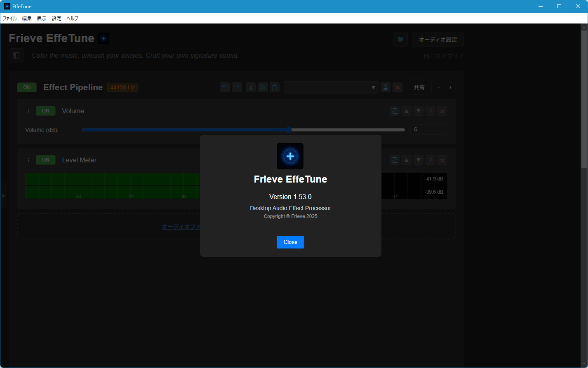This screenshot has width=588, height=368.
Task: Redo the pipeline change
Action: click(x=237, y=87)
